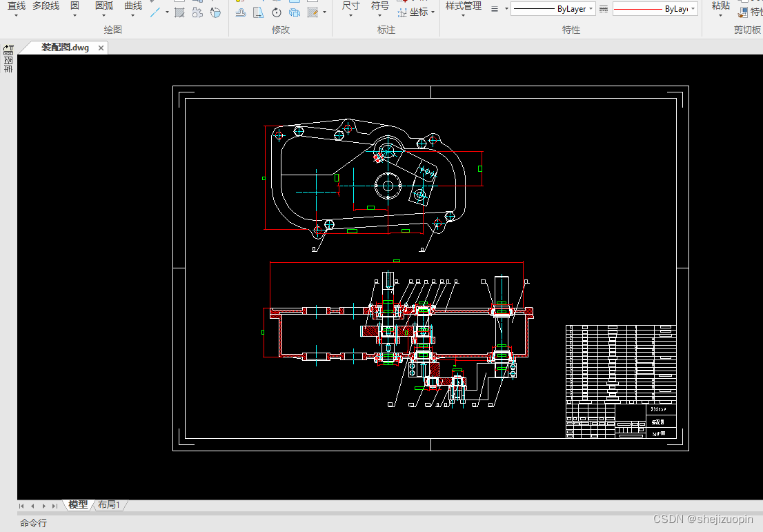Click the 标注 annotation group label
This screenshot has width=763, height=532.
[386, 30]
